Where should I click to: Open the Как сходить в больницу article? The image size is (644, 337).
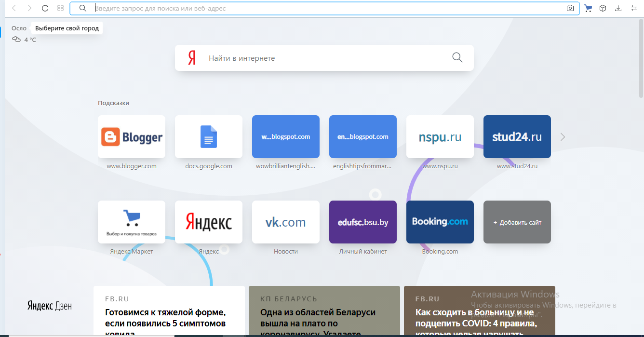(480, 311)
